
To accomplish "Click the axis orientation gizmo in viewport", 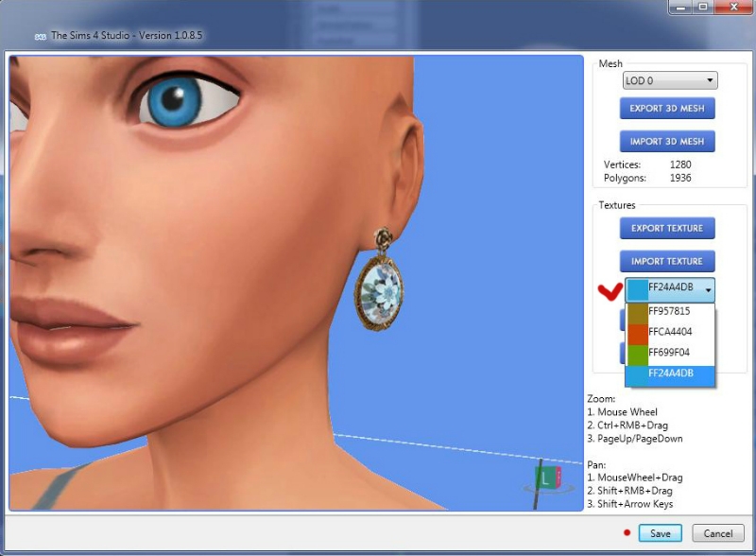I will coord(547,476).
